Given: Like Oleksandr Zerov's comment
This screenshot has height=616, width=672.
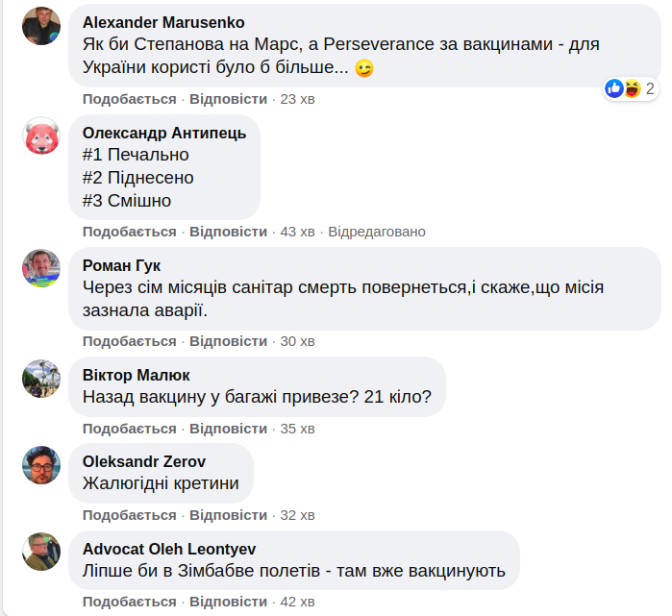Looking at the screenshot, I should [129, 515].
